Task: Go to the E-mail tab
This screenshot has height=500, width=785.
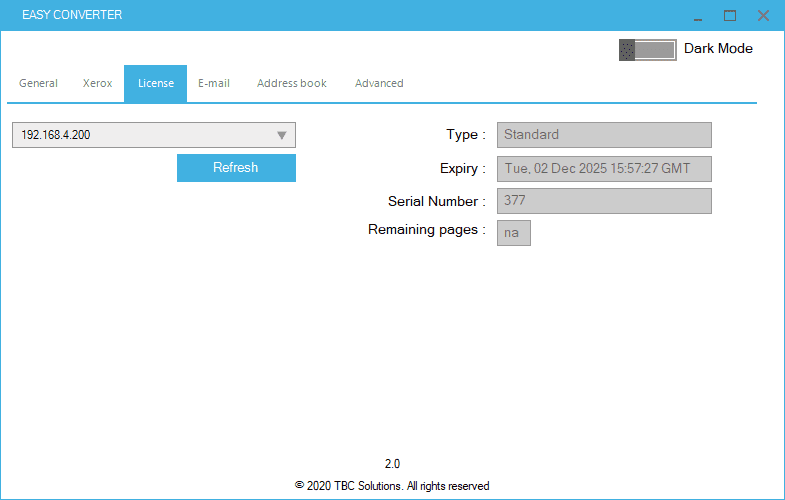Action: [213, 83]
